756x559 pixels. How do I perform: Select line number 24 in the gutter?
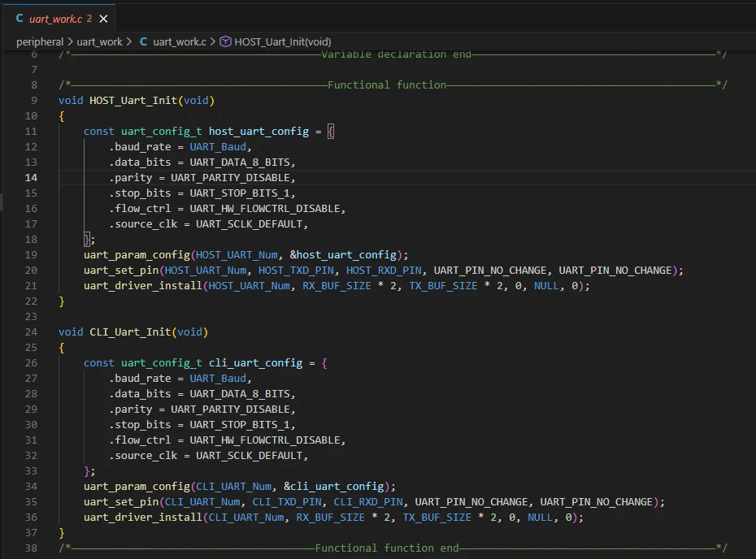pyautogui.click(x=31, y=331)
